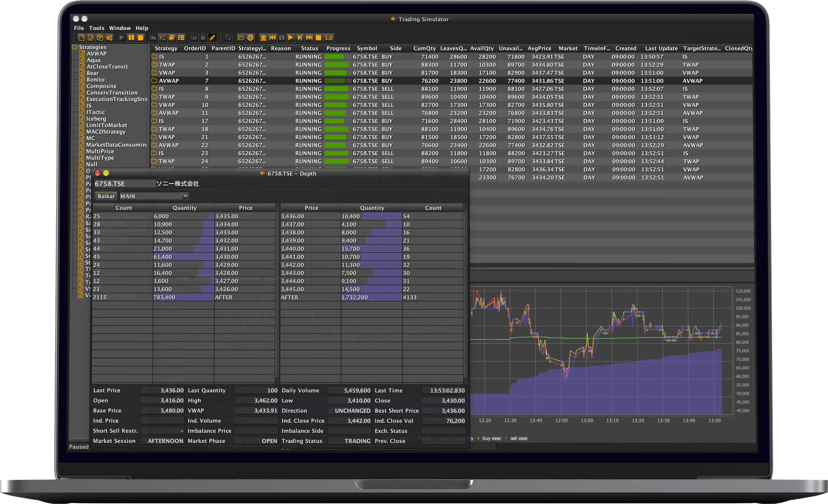The width and height of the screenshot is (828, 504).
Task: Click the console prompt toolbar icon
Action: coord(162,38)
